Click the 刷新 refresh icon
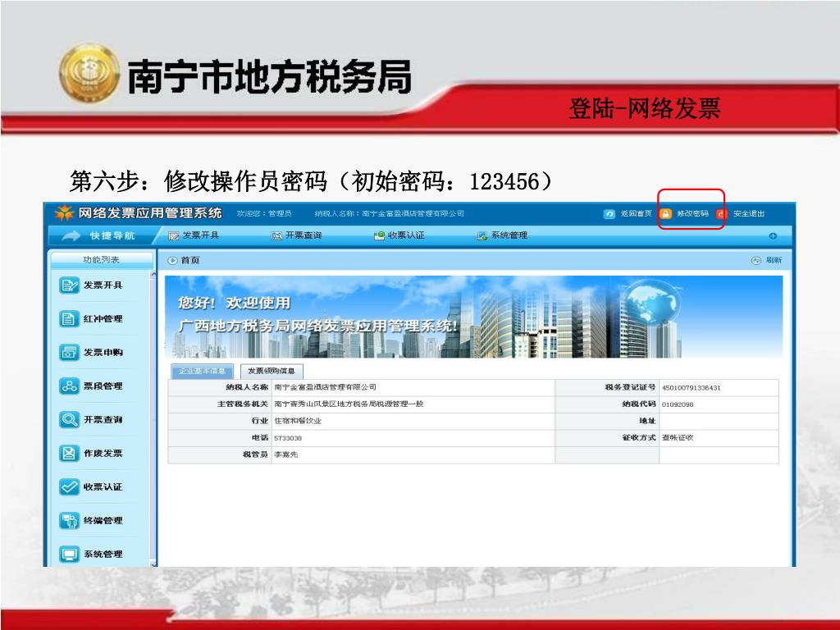 tap(756, 260)
